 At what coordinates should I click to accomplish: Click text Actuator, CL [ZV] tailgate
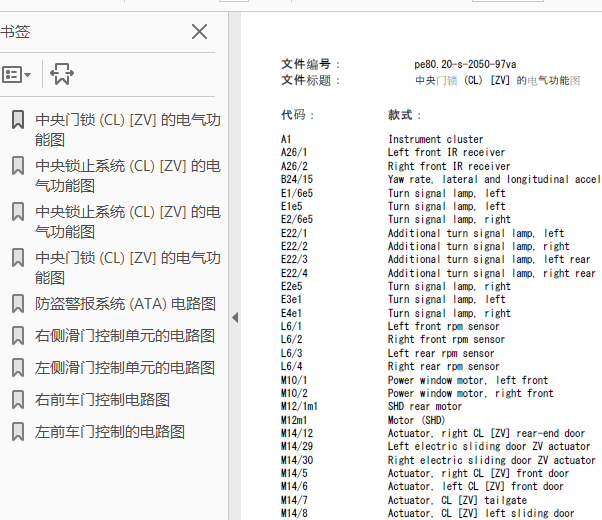click(x=457, y=500)
